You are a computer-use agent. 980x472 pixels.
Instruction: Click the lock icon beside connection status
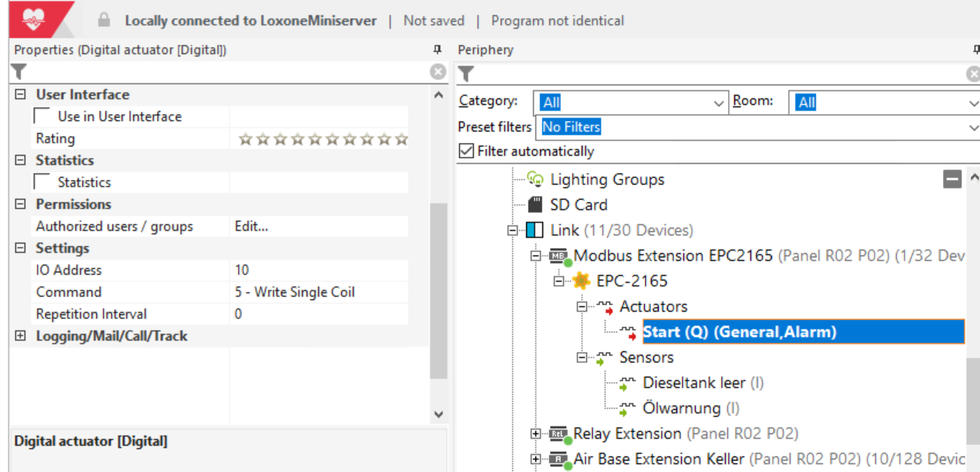[x=104, y=21]
